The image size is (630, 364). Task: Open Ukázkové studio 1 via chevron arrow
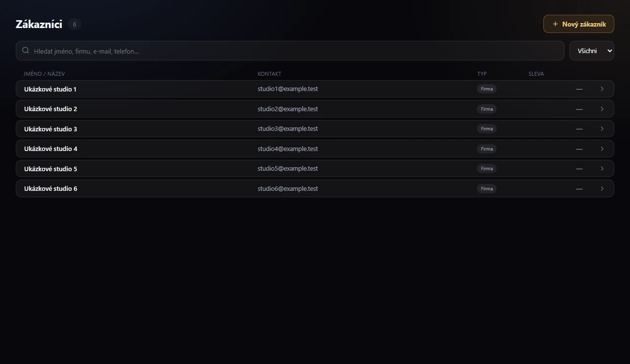pos(602,89)
